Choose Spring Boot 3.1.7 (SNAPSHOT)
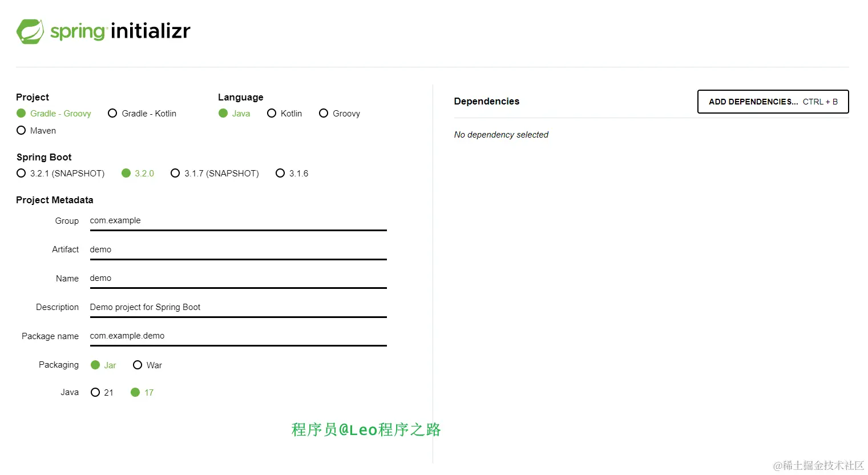This screenshot has height=475, width=868. (215, 174)
